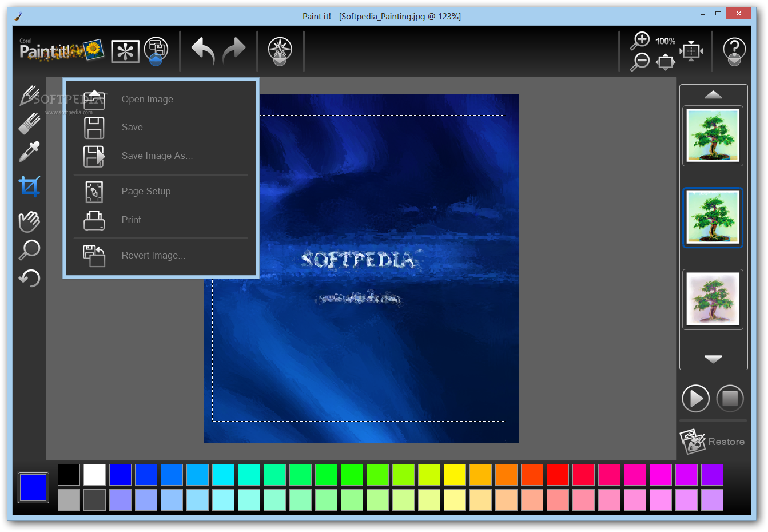This screenshot has height=532, width=768.
Task: Click the Restore button
Action: 713,442
